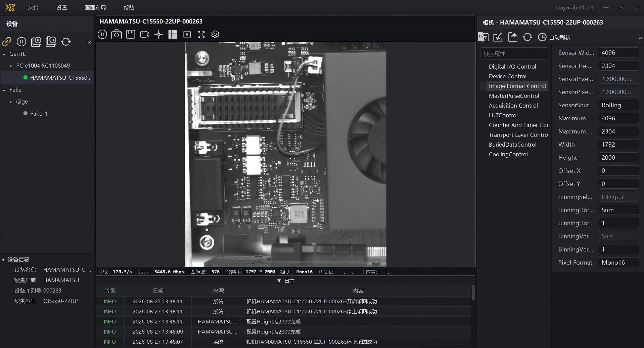
Task: Pause acquisition in the device panel toolbar
Action: (x=21, y=41)
